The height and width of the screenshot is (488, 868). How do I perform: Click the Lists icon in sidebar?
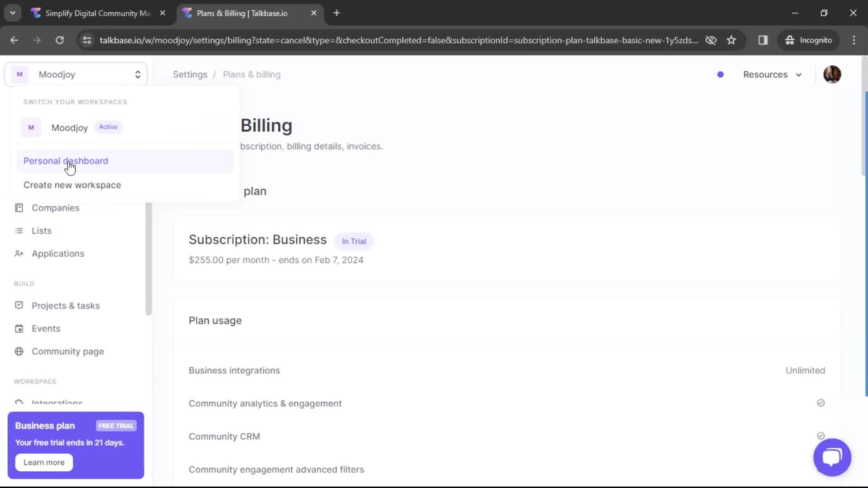tap(19, 230)
